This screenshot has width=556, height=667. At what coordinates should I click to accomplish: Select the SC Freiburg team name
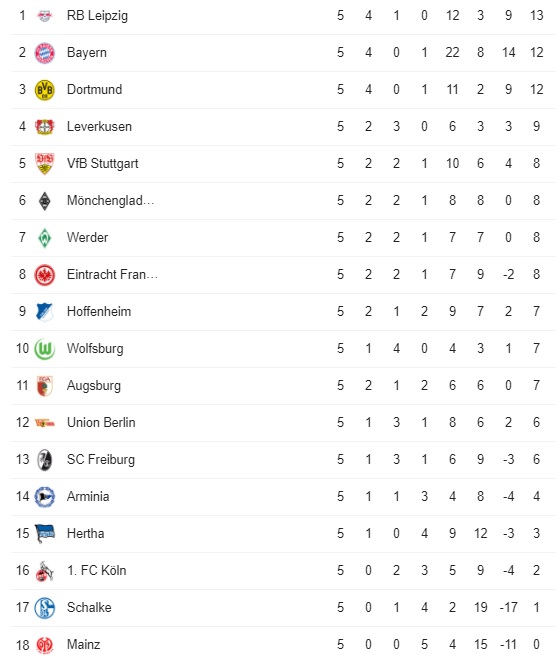point(100,459)
